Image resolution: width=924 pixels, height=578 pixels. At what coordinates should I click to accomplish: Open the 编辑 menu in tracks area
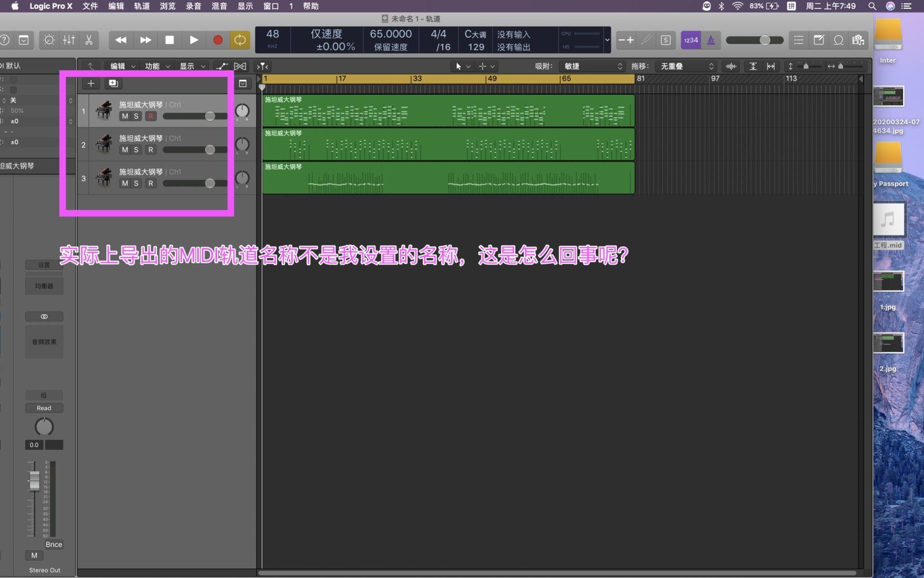coord(122,66)
